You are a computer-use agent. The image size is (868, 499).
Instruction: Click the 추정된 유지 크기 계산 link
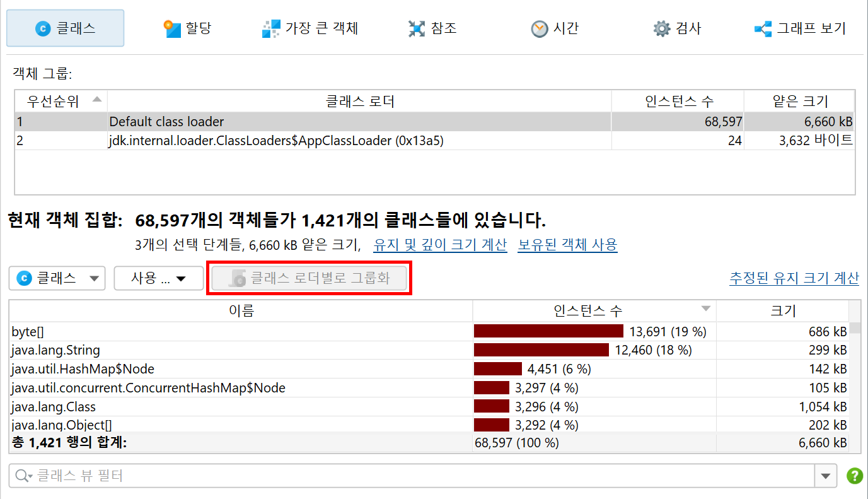[794, 278]
